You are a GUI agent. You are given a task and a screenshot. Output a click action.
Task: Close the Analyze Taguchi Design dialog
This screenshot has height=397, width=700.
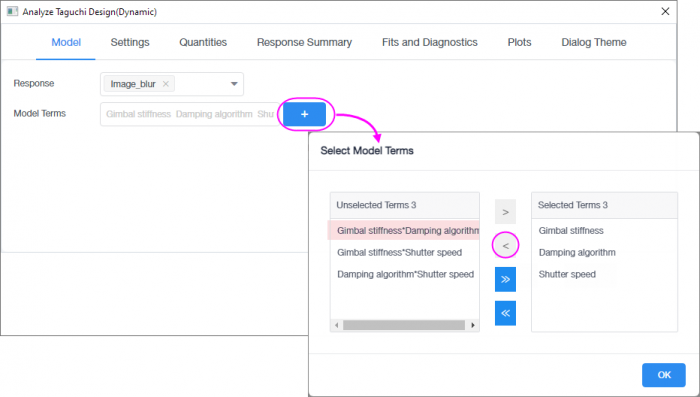click(665, 12)
